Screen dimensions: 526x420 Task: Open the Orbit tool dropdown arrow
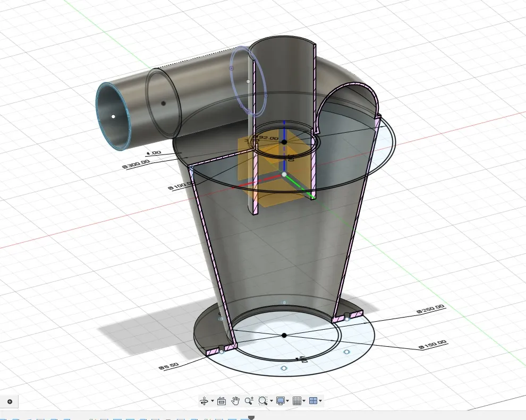click(211, 401)
